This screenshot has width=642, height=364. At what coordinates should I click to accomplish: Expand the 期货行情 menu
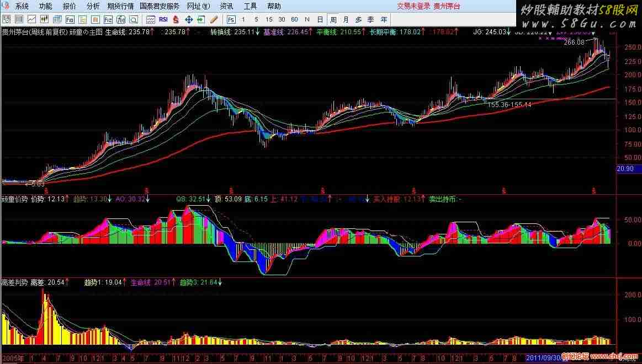point(120,6)
